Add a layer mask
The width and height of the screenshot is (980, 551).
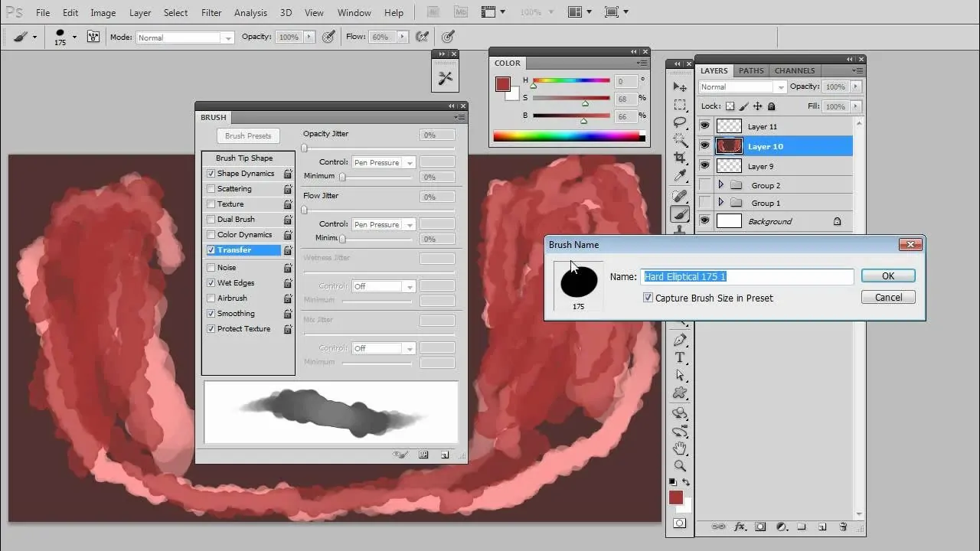point(760,527)
